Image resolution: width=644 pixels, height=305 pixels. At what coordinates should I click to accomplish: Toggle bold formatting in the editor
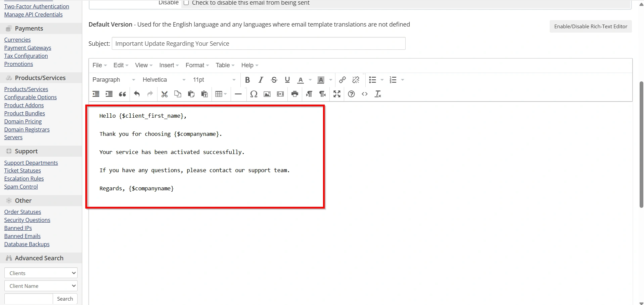point(247,80)
